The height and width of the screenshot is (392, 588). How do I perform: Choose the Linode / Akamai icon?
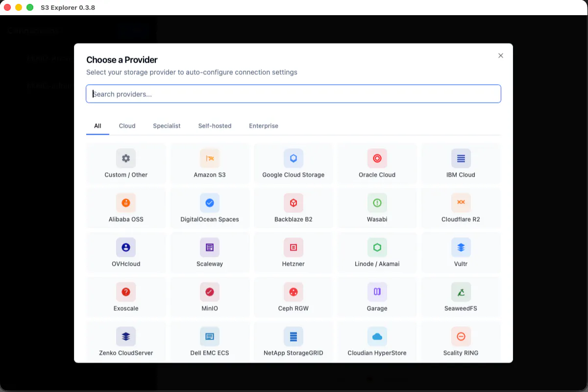pos(377,247)
